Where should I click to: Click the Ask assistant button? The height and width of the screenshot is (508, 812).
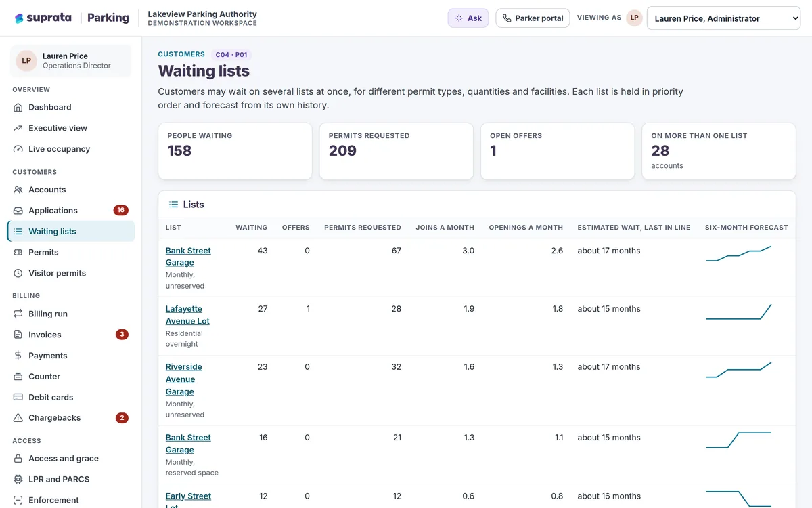(468, 18)
